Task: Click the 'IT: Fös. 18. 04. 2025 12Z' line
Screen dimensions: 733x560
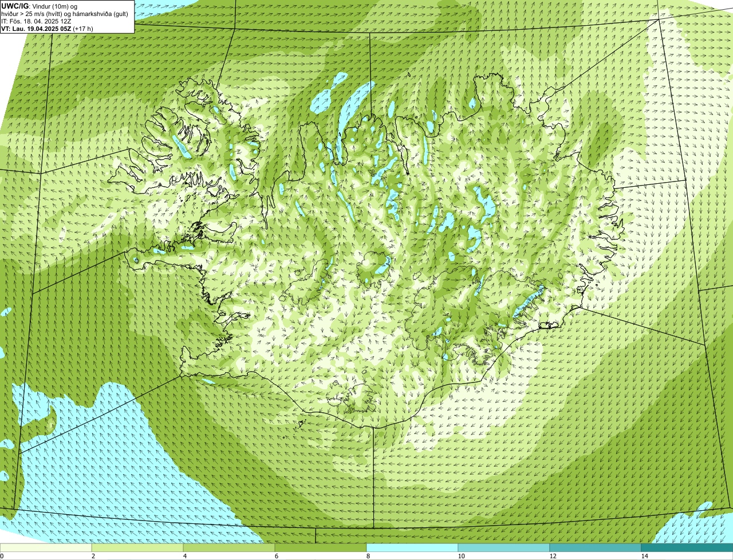Action: [37, 21]
